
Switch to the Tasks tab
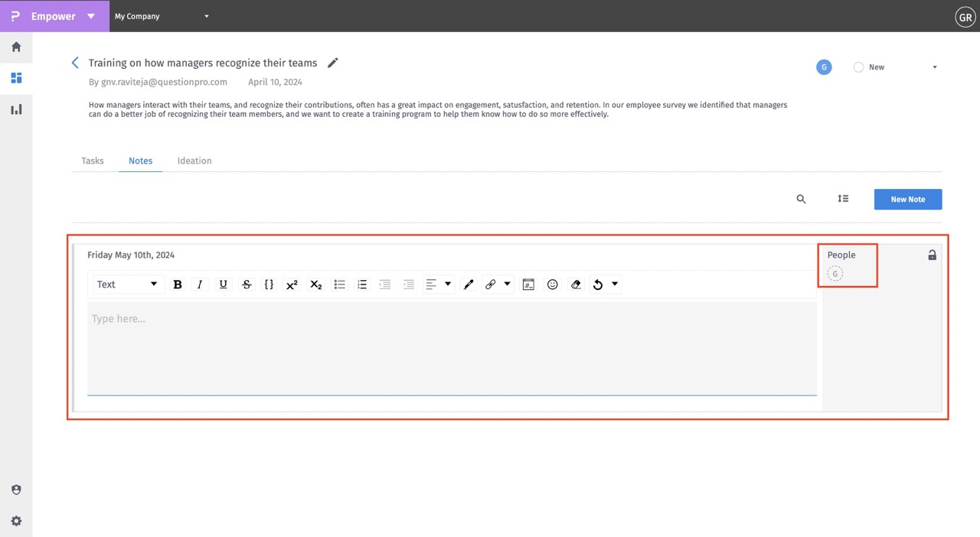[x=92, y=161]
